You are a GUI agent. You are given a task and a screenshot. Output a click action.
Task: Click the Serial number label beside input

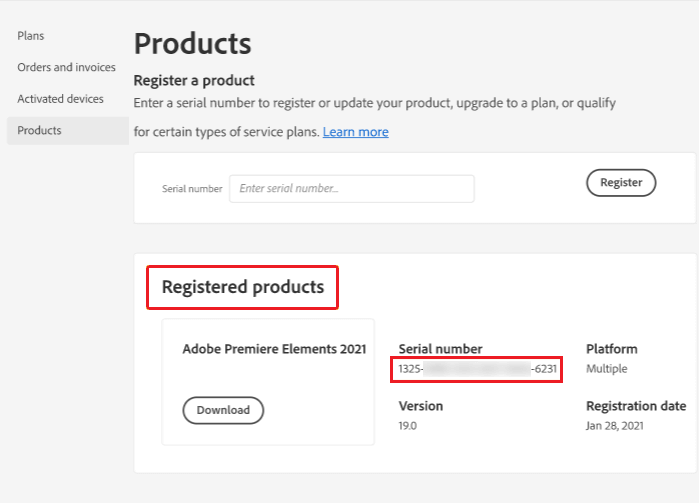(x=192, y=188)
